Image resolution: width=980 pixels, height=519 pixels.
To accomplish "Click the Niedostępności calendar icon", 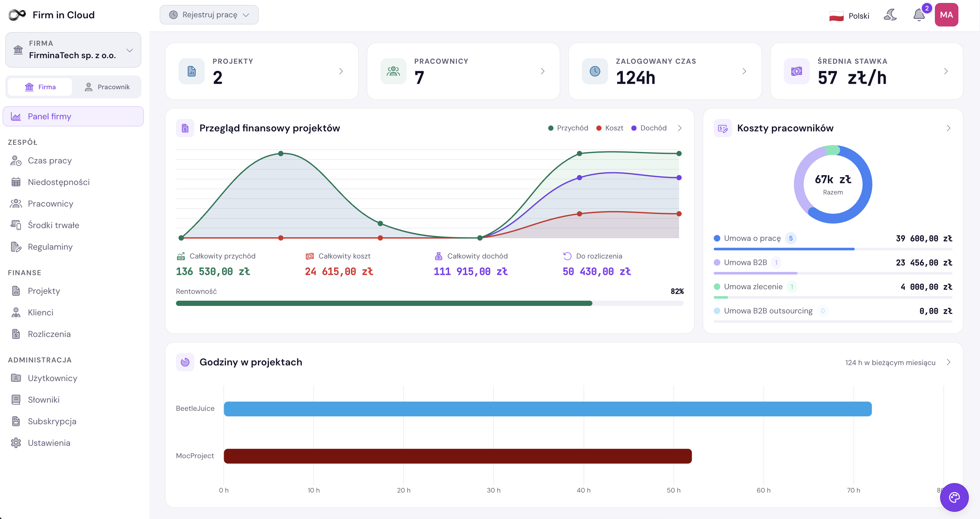I will [16, 182].
